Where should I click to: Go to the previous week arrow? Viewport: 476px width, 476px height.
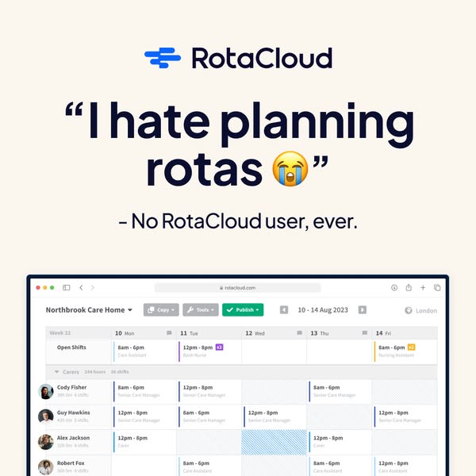click(x=284, y=310)
